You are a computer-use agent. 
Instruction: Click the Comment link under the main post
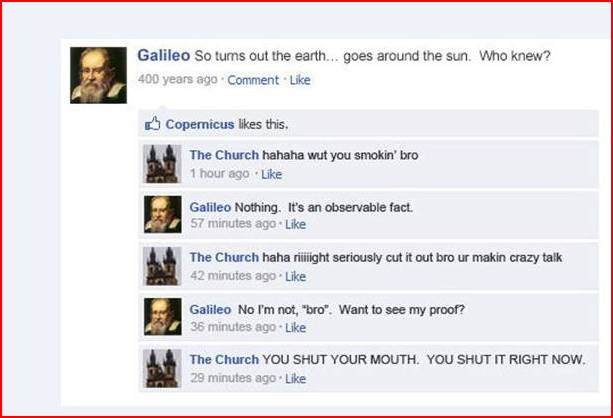(x=253, y=80)
